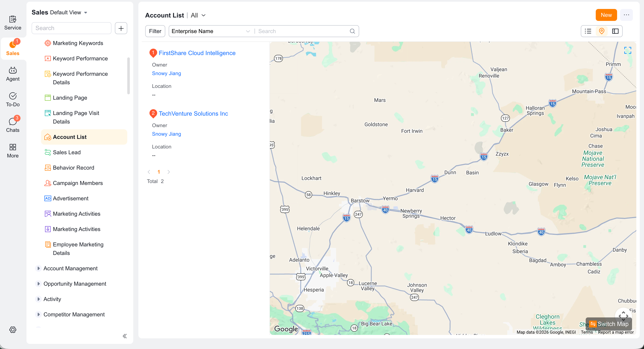The image size is (644, 349).
Task: Toggle fullscreen map view
Action: tap(628, 51)
